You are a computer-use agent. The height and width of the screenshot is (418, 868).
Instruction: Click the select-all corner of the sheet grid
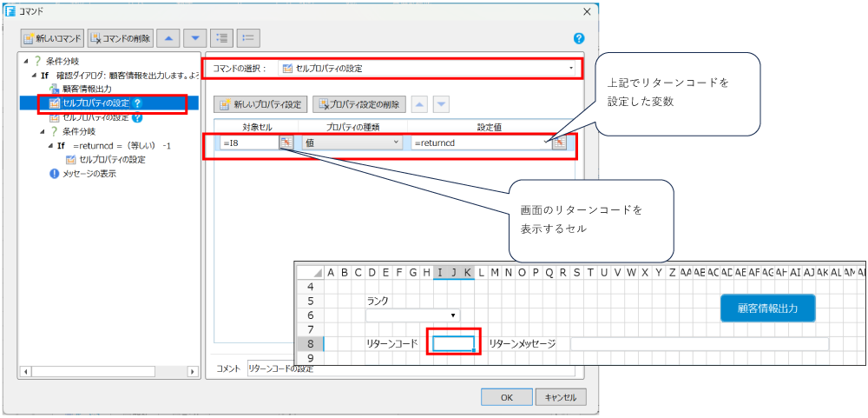[310, 272]
